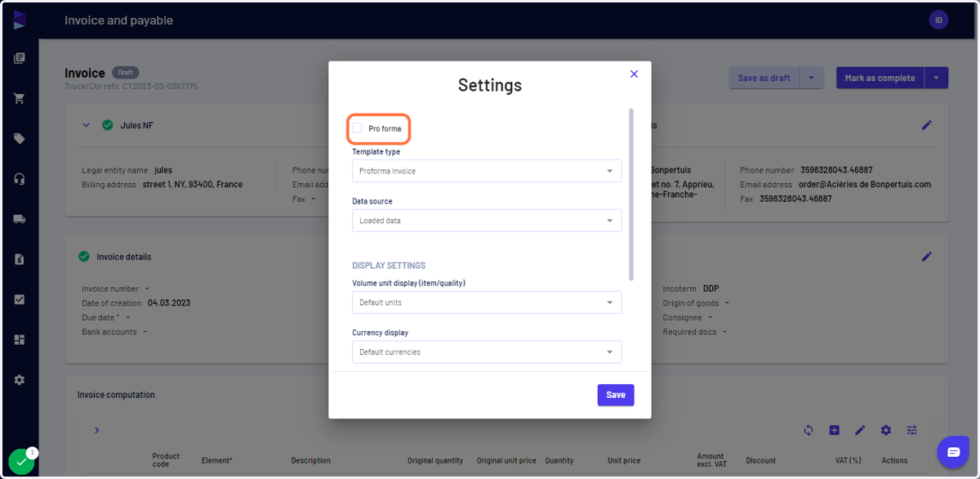Click the billing address street 1, NY
This screenshot has height=479, width=980.
pos(193,185)
